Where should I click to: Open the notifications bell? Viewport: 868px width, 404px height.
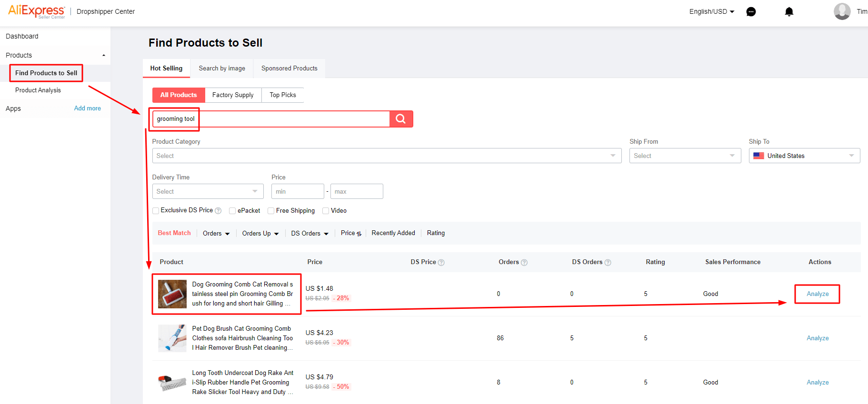[x=789, y=12]
